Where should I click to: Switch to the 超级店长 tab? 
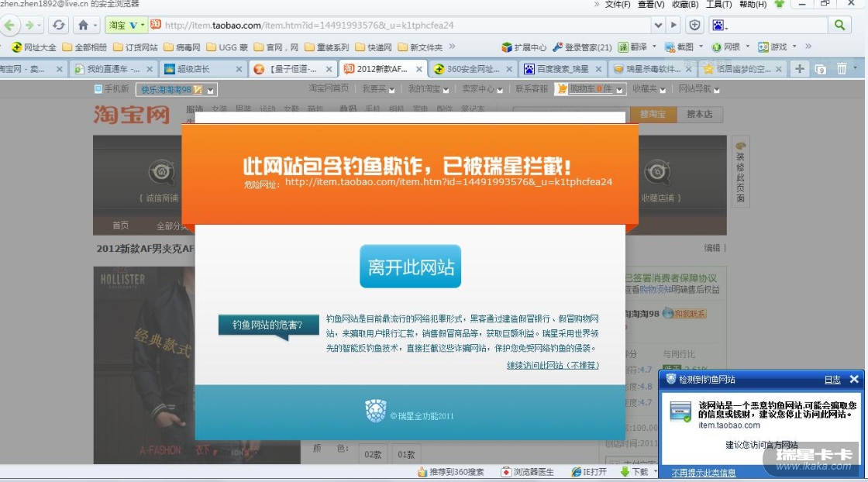(x=202, y=69)
